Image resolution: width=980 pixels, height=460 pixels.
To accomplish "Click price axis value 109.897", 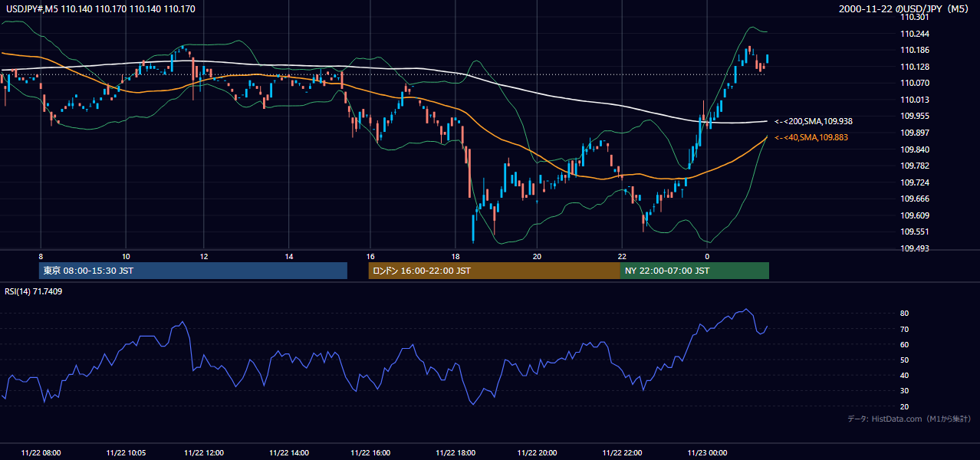I will pos(916,133).
